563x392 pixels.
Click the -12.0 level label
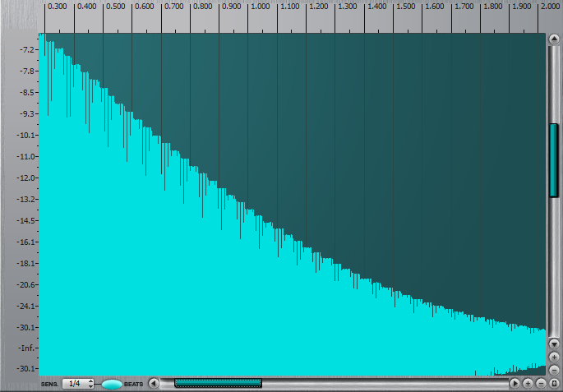25,178
